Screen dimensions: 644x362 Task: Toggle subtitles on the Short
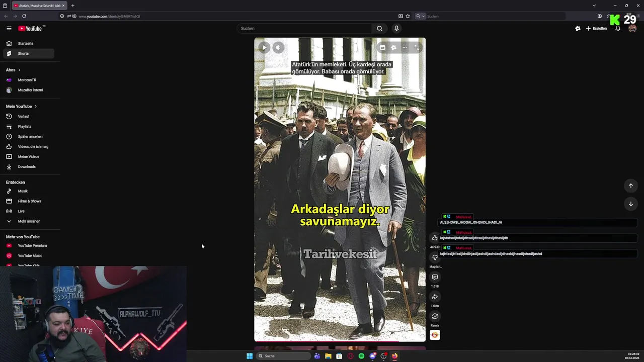tap(382, 48)
